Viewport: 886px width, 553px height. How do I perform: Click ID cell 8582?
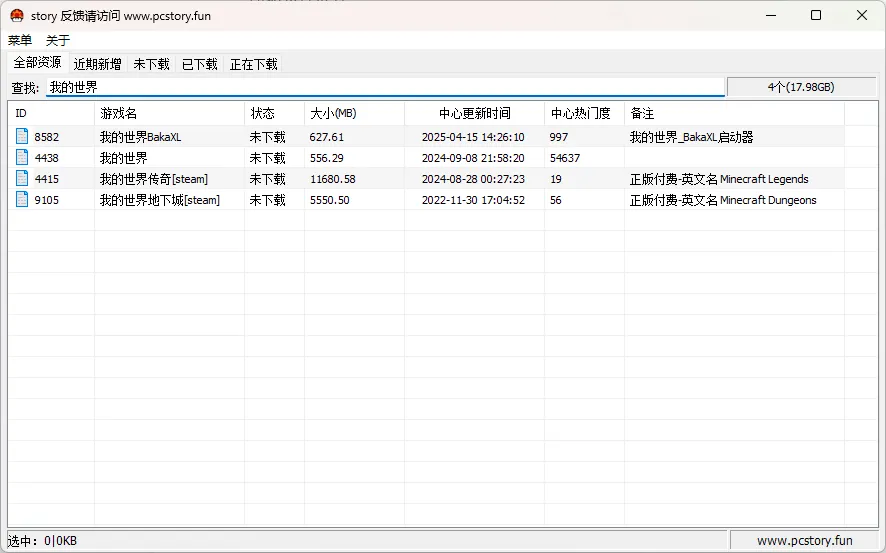click(x=46, y=137)
